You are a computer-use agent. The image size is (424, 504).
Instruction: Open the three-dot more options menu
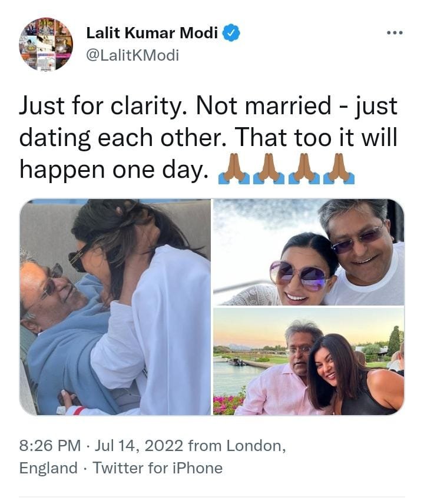pos(395,33)
